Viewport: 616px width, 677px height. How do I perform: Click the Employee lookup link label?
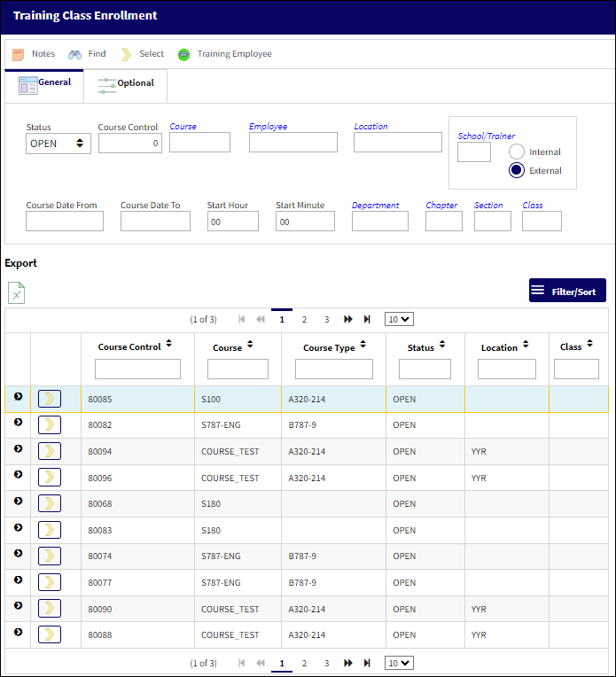269,127
